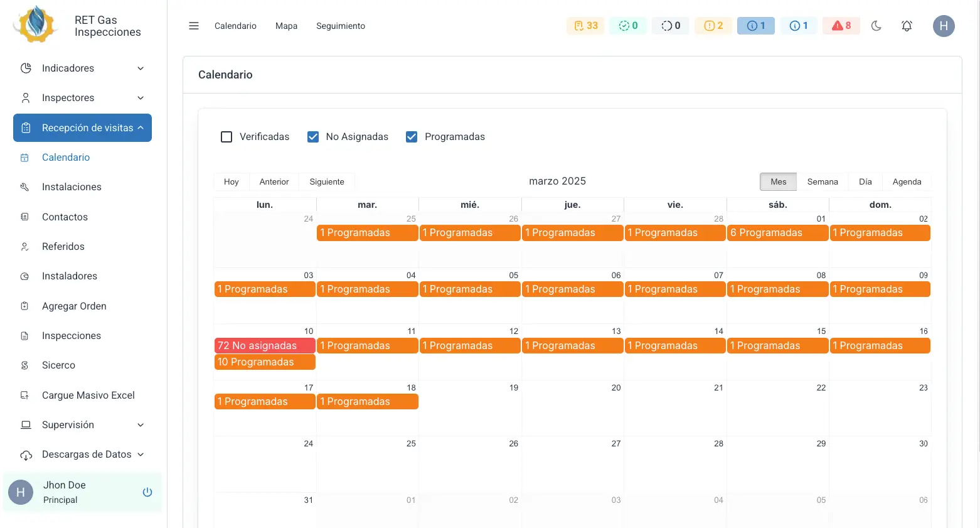Click the dark blue info badge showing 1

click(756, 26)
